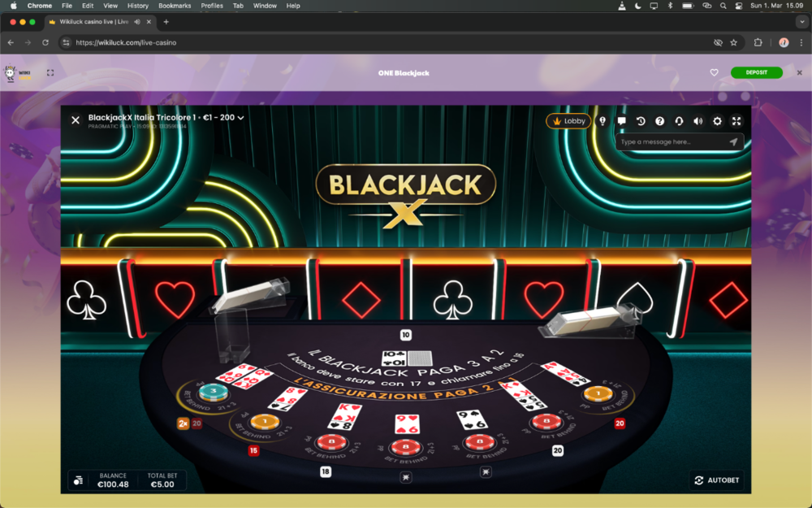
Task: Mute the game sound speaker icon
Action: 698,121
